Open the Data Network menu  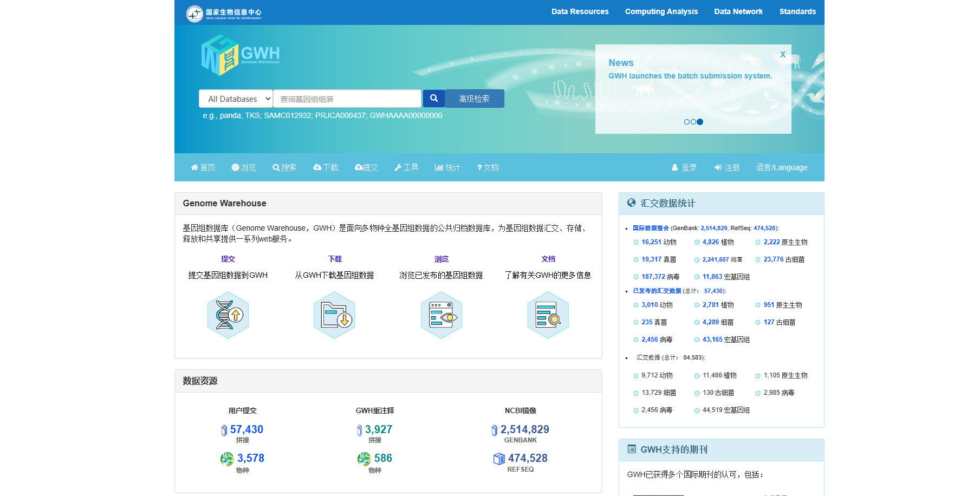(738, 11)
